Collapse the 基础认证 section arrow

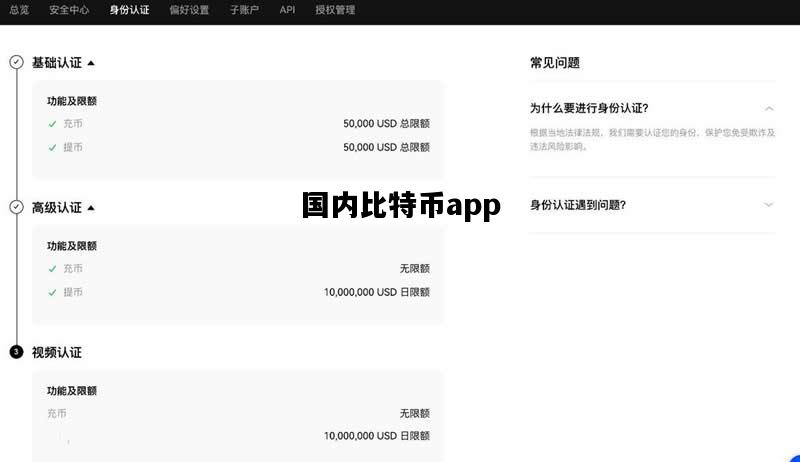pos(91,63)
